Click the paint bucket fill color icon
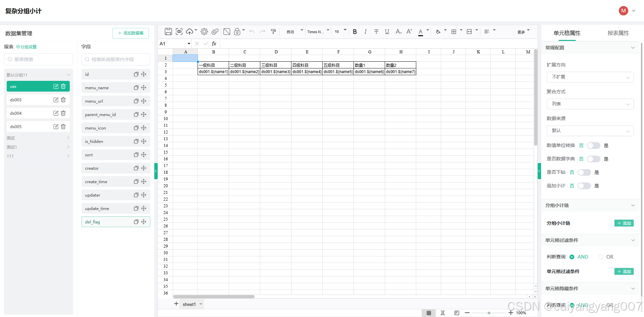This screenshot has width=644, height=317. click(x=438, y=32)
